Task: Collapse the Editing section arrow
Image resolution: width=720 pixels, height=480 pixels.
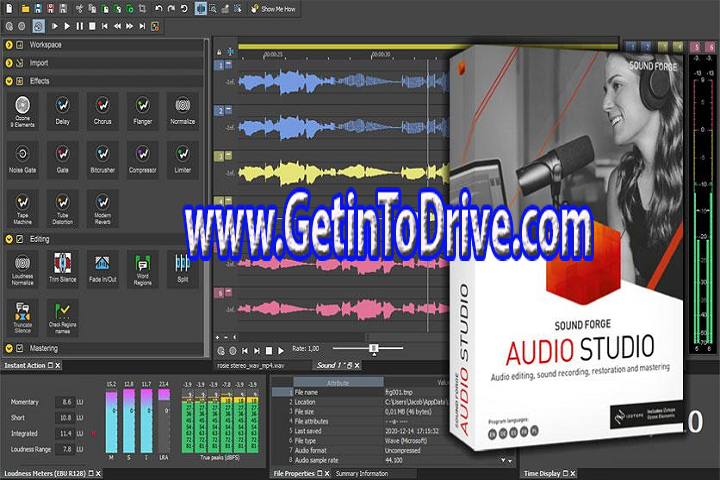Action: tap(9, 239)
